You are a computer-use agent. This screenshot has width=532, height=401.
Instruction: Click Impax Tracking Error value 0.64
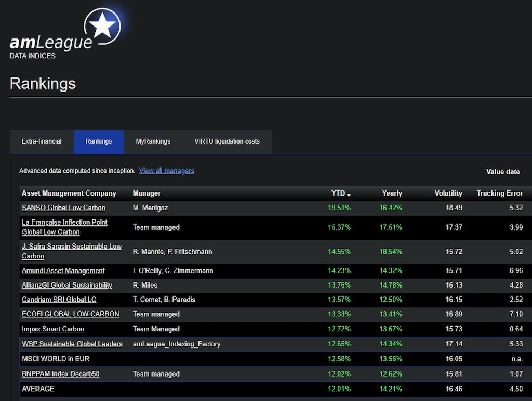tap(516, 329)
